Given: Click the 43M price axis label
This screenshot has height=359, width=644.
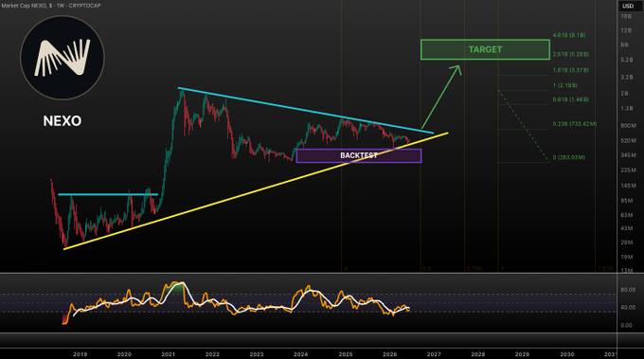Looking at the screenshot, I should pyautogui.click(x=627, y=228).
